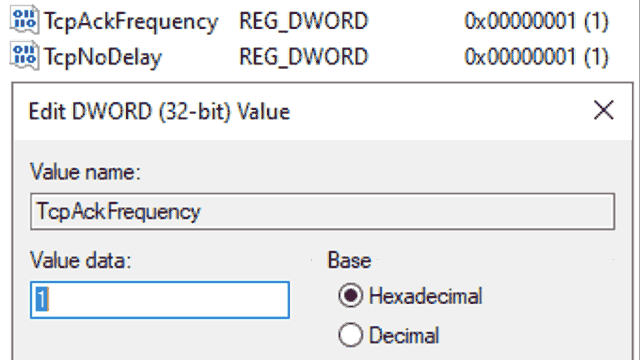Select the TcpAckFrequency registry entry name
The image size is (640, 360).
point(131,21)
